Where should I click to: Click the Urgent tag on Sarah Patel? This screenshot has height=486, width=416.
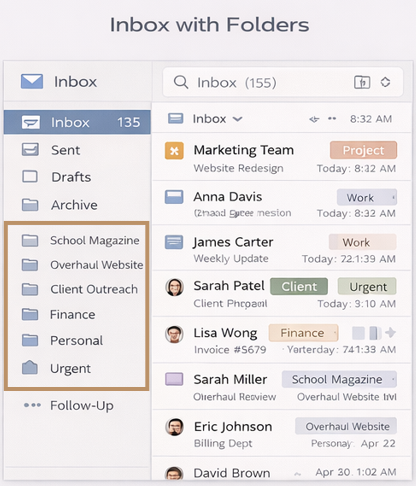point(367,286)
